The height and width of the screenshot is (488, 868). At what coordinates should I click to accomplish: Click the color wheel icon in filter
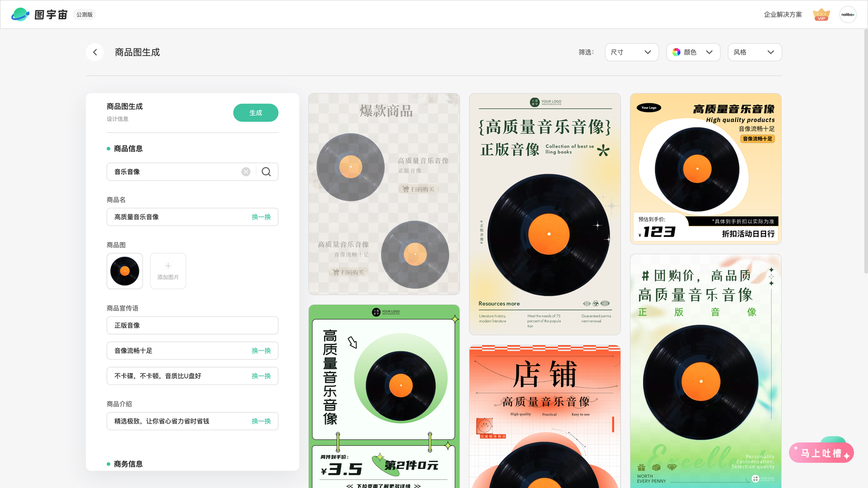(x=676, y=52)
